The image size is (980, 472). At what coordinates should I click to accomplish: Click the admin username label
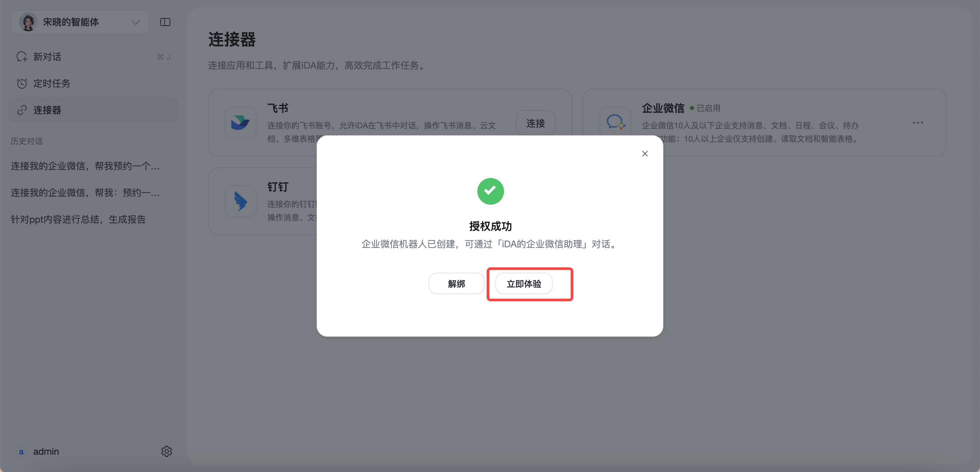(x=46, y=451)
